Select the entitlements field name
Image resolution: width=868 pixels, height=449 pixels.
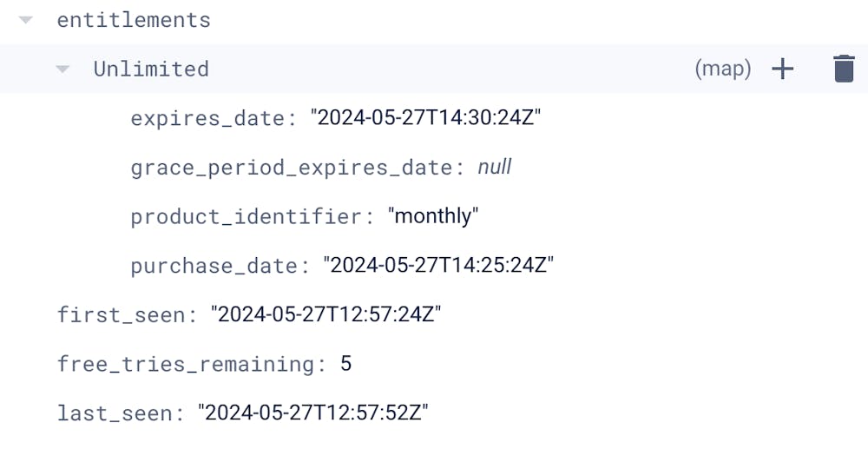tap(134, 20)
